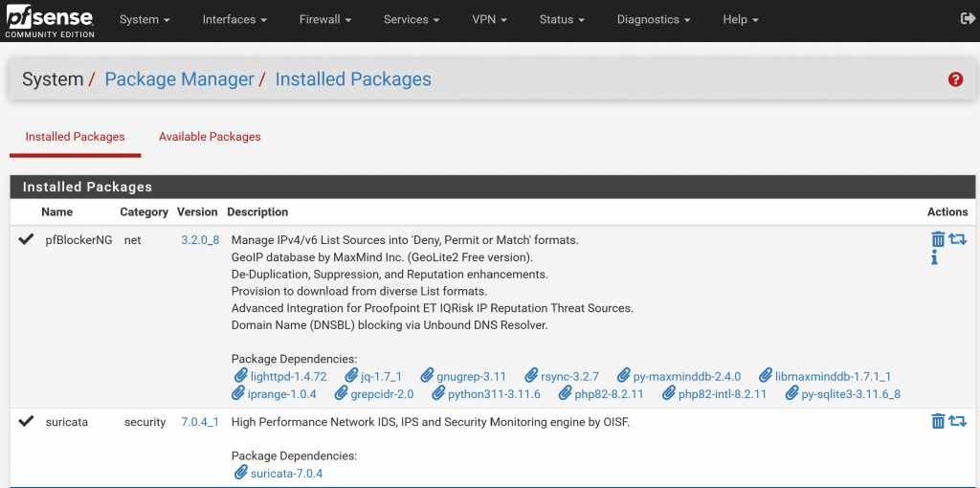This screenshot has width=980, height=488.
Task: Click paperclip icon next to jq-1.7_1
Action: [x=351, y=375]
